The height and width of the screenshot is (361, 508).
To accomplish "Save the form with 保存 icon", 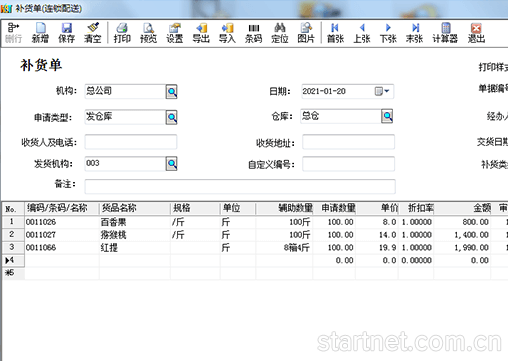I will pos(66,33).
